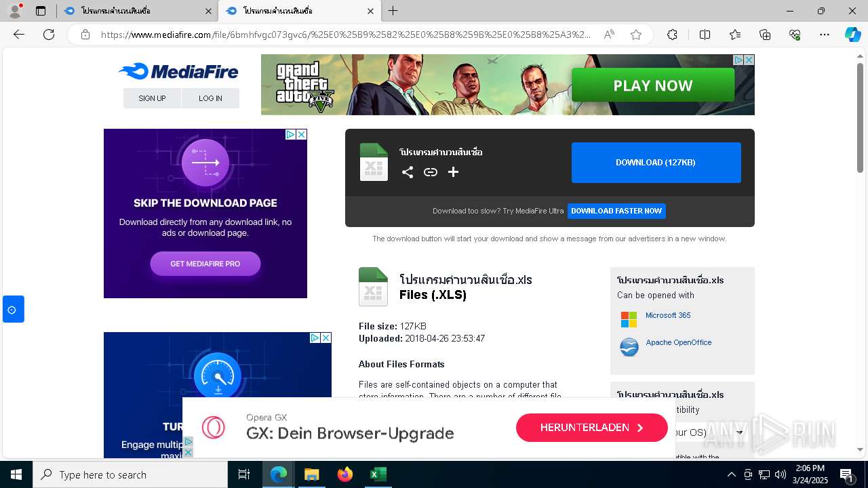Click the share icon under file name

coord(408,172)
